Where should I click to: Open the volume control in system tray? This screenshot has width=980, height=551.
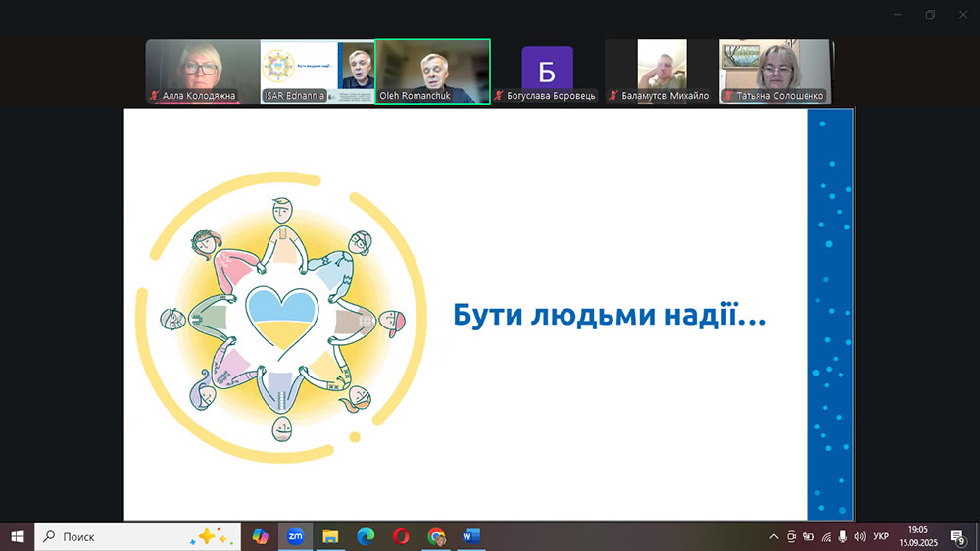click(859, 536)
